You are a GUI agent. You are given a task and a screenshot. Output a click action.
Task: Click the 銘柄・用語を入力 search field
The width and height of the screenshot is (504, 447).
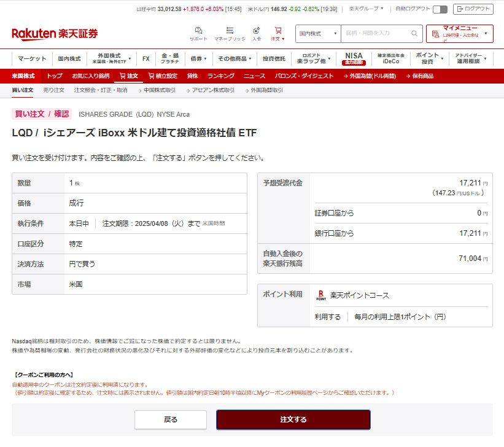(374, 33)
